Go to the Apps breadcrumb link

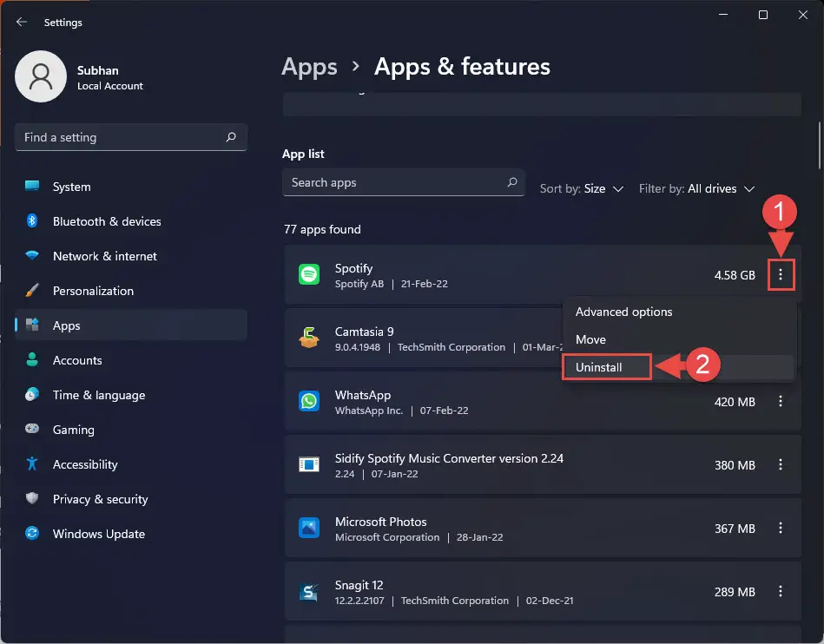[309, 67]
